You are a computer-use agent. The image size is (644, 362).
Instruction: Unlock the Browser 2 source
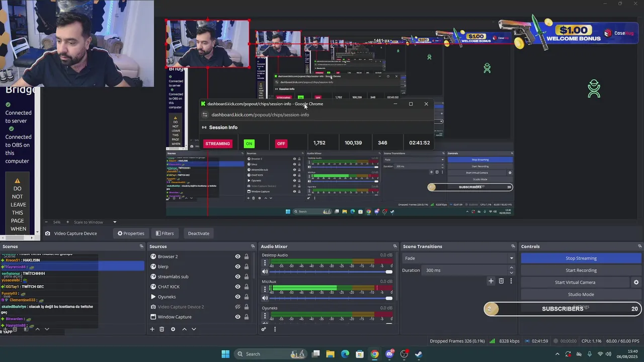click(x=247, y=256)
